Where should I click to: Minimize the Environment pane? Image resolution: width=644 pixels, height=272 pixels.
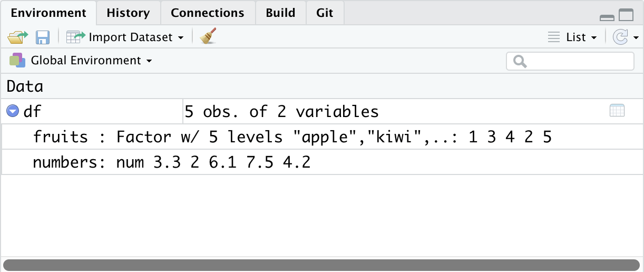607,17
